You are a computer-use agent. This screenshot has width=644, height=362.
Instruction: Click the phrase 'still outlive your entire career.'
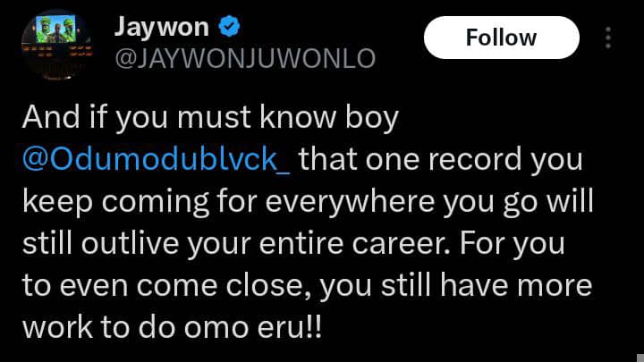point(236,244)
